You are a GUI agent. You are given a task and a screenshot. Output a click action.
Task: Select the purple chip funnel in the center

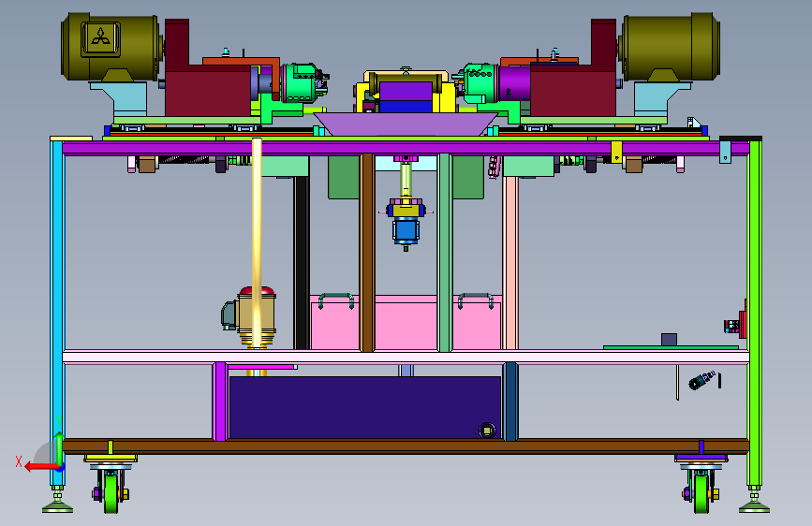(406, 124)
